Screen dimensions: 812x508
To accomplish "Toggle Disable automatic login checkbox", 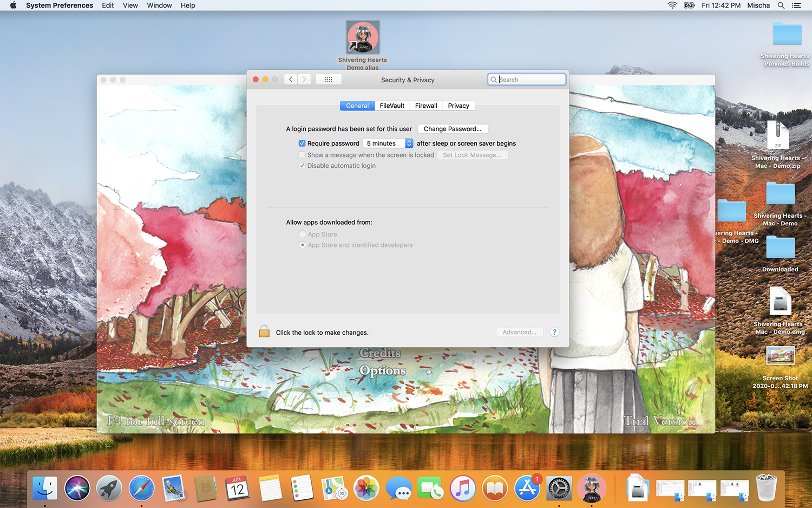I will [302, 166].
